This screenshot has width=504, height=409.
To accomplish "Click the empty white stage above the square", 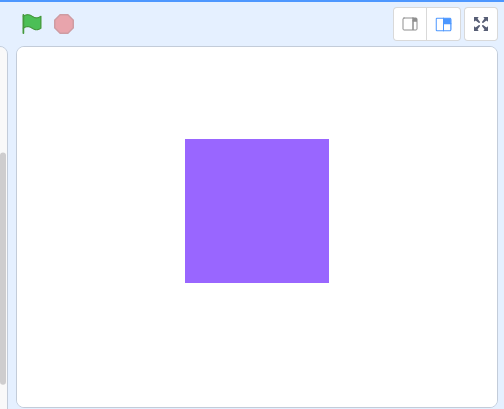I will point(257,93).
